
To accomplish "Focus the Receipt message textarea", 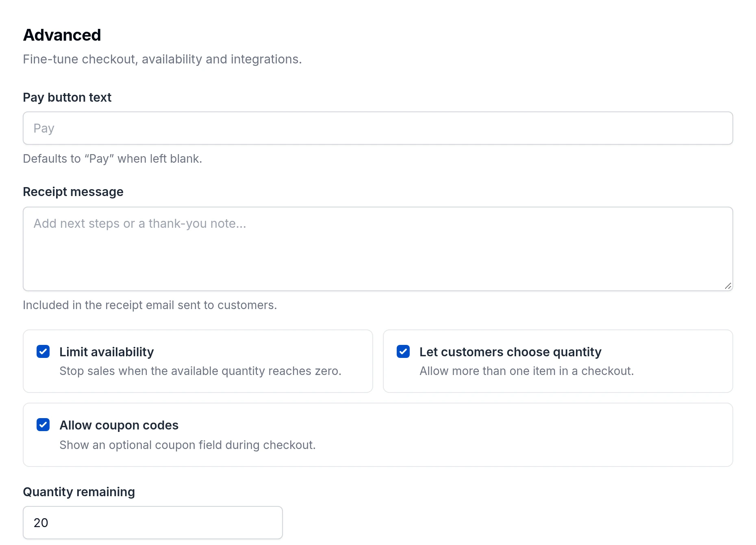I will pos(378,249).
